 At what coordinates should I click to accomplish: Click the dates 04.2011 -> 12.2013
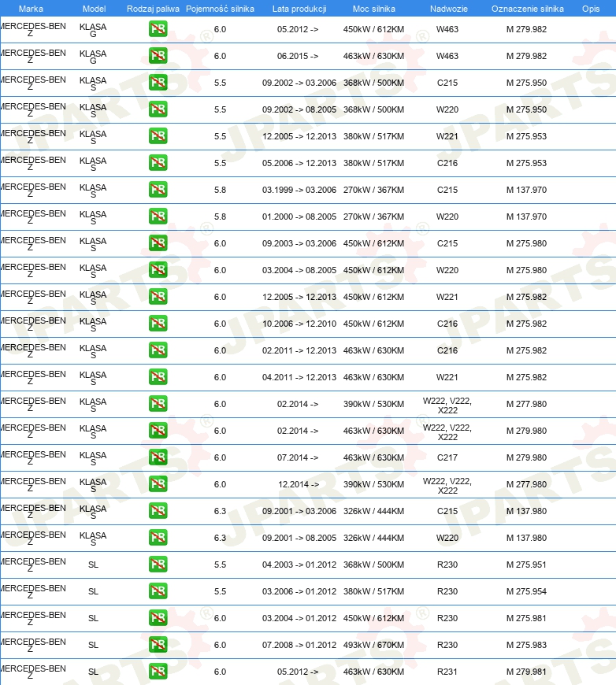[299, 377]
